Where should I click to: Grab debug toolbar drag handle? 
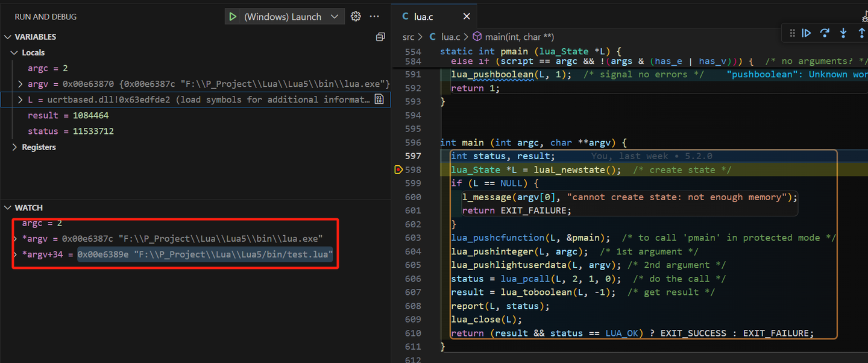coord(792,33)
